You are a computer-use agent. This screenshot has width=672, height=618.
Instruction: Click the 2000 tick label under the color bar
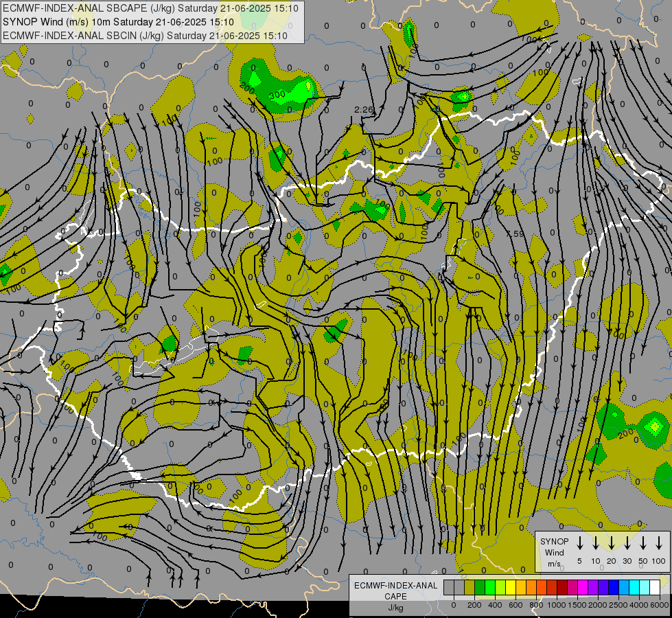point(598,605)
